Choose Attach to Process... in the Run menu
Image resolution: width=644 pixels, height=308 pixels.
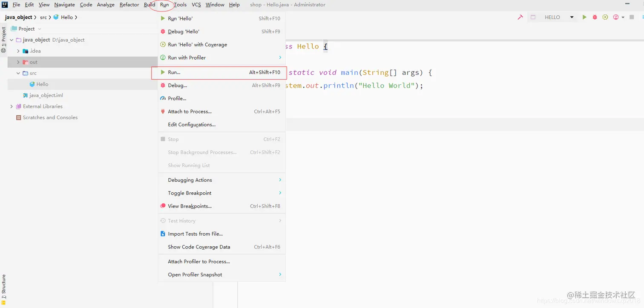[x=221, y=111]
